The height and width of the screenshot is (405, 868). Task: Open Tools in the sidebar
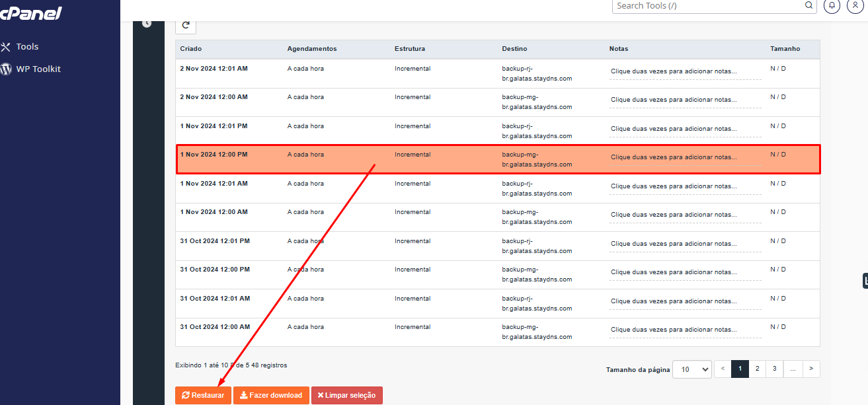(27, 46)
